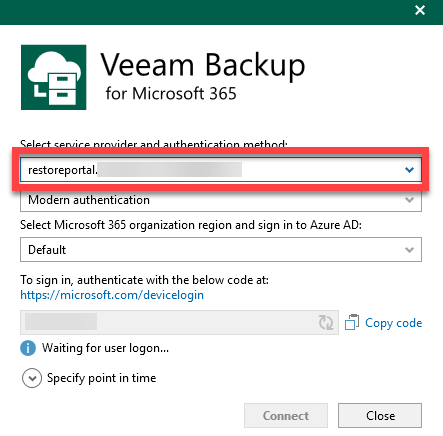Click the Waiting for user logon status text
443x436 pixels.
[105, 348]
